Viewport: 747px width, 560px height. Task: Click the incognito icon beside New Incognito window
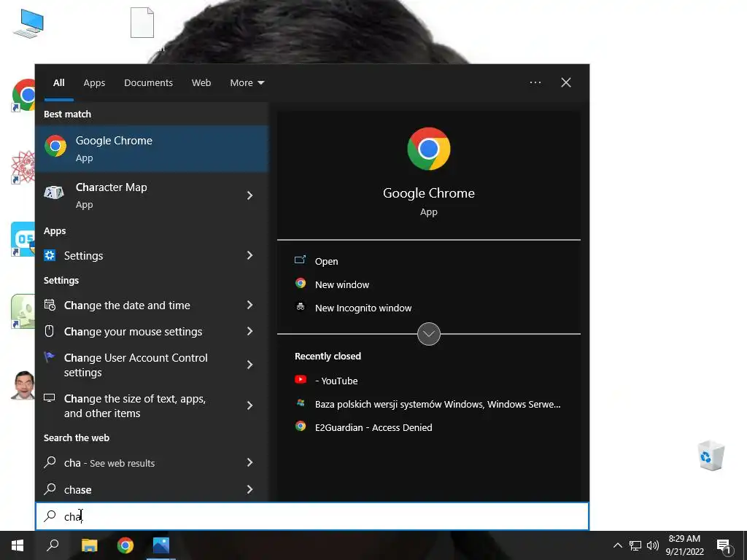[x=300, y=307]
